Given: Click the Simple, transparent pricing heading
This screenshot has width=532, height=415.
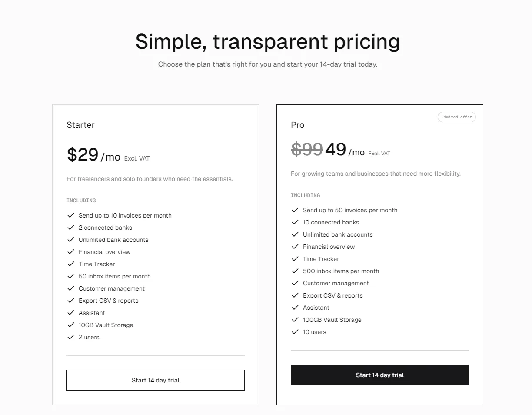Looking at the screenshot, I should [268, 42].
